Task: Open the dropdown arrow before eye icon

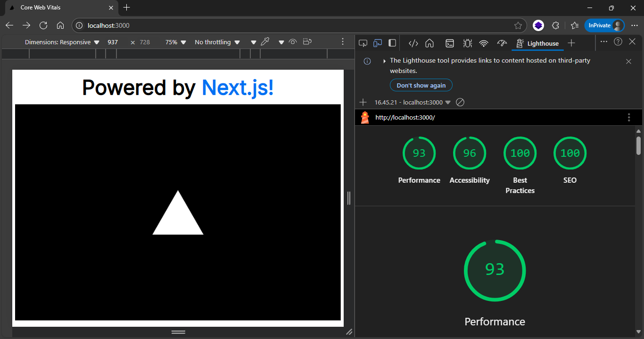Action: (x=281, y=42)
